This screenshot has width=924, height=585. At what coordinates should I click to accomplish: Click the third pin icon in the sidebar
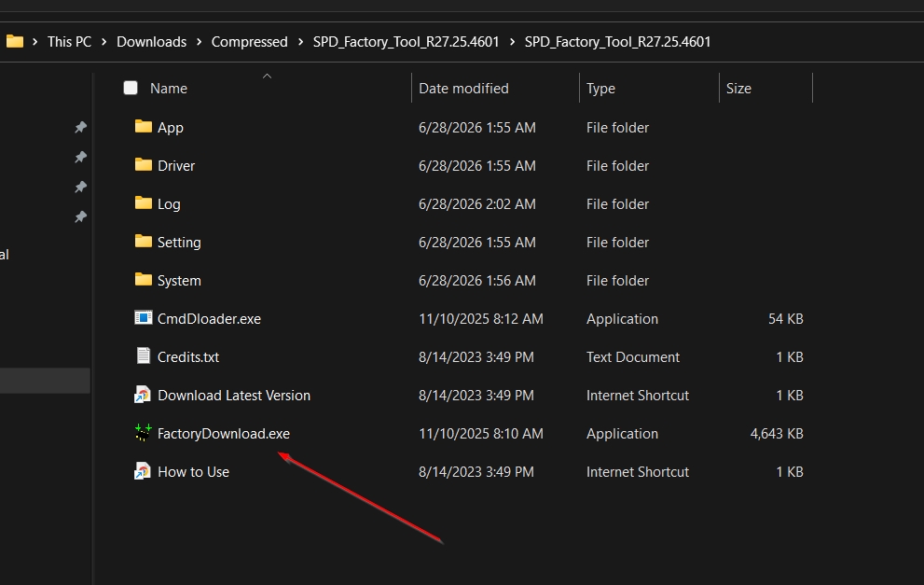click(x=81, y=187)
